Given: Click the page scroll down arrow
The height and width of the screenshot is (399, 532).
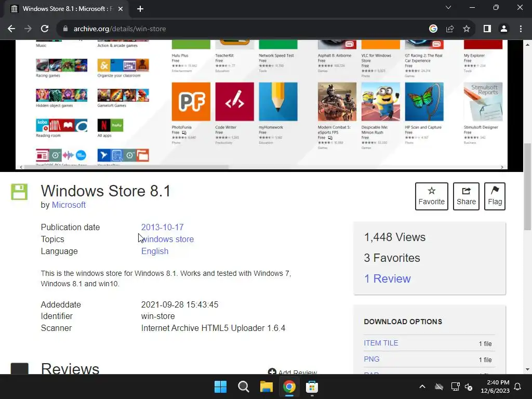Looking at the screenshot, I should coord(527,369).
